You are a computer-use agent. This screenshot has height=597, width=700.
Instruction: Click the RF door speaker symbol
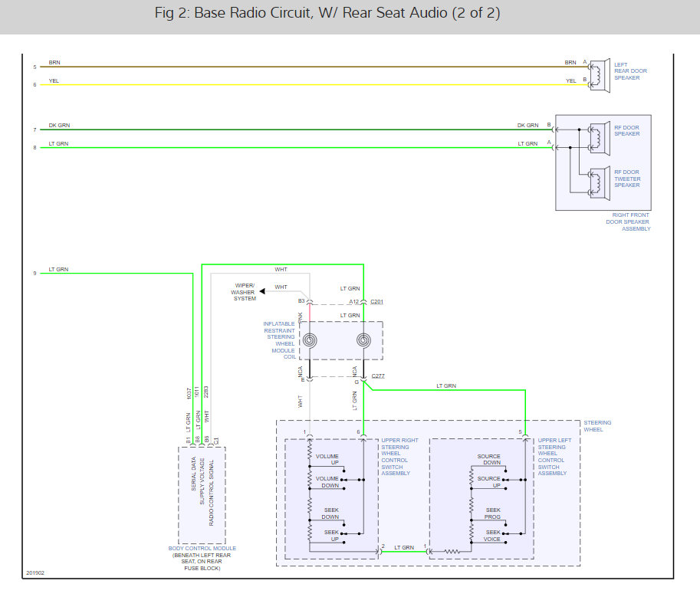pyautogui.click(x=600, y=138)
